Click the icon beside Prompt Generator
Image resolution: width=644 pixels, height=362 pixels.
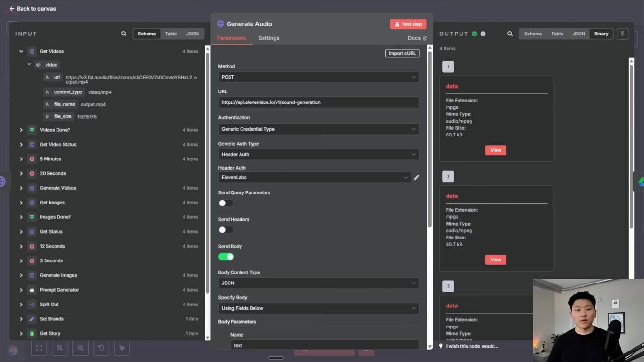click(x=32, y=290)
